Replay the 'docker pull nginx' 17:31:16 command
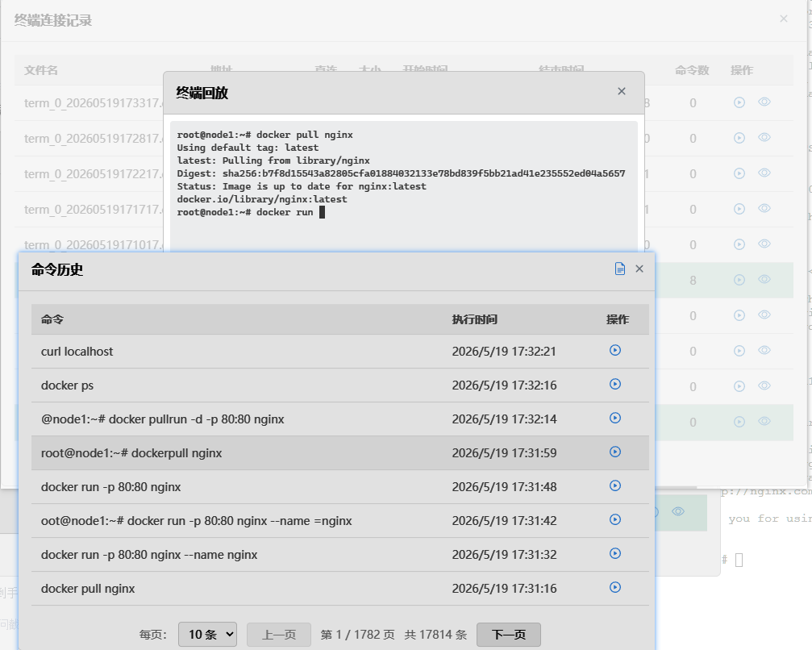The width and height of the screenshot is (812, 650). click(614, 587)
